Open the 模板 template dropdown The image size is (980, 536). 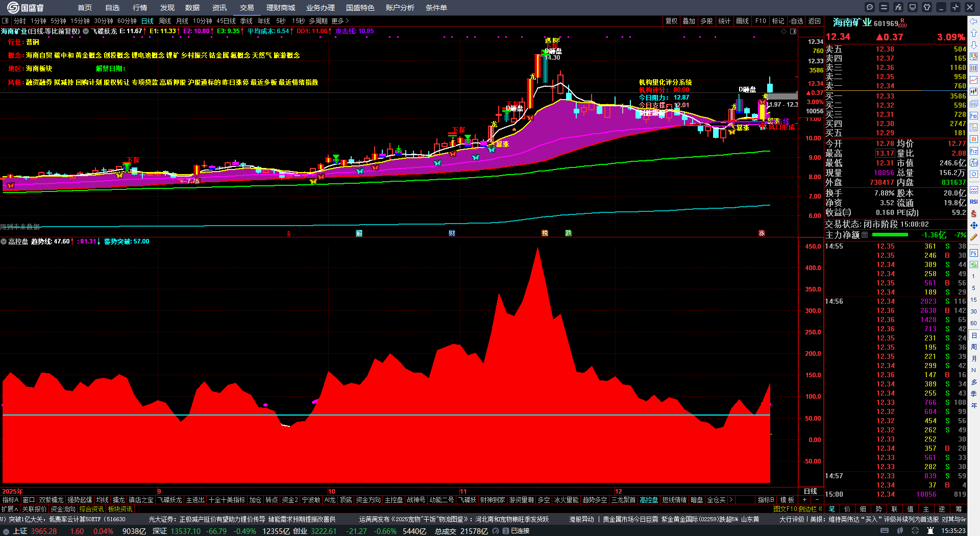[787, 500]
